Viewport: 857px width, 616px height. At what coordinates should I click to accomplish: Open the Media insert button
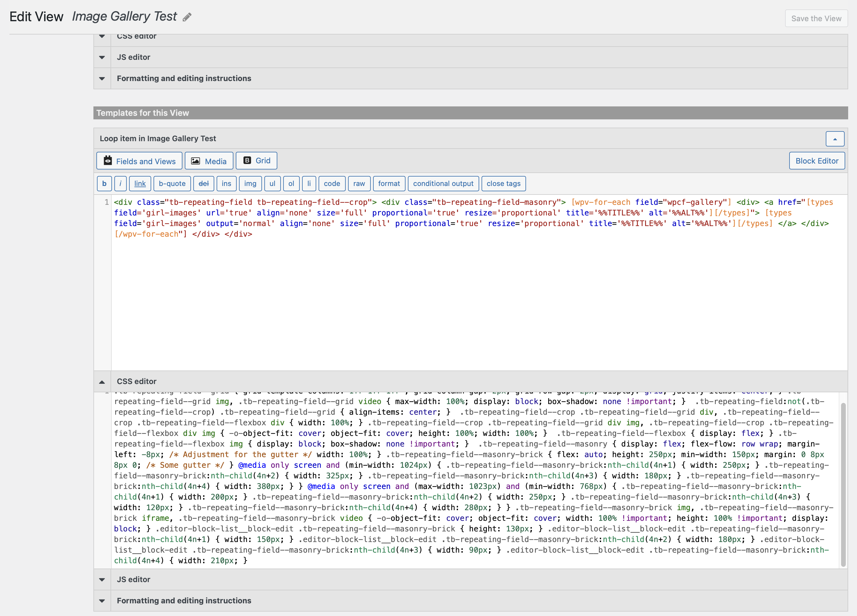point(209,161)
